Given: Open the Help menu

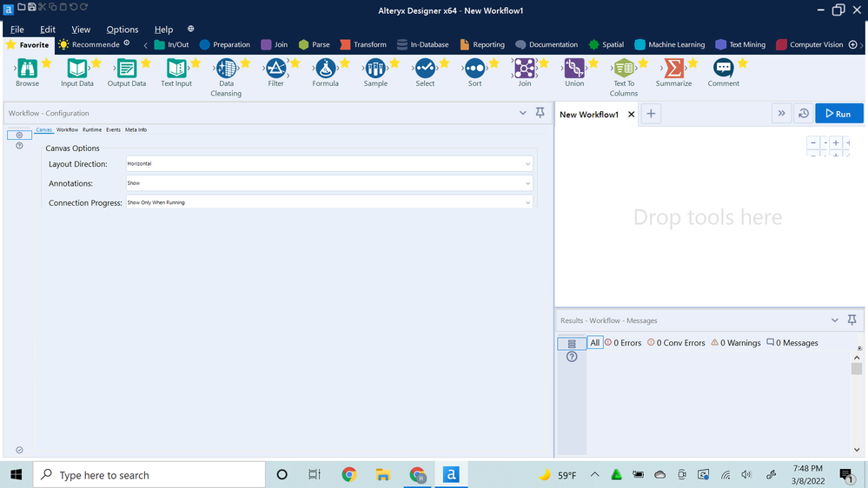Looking at the screenshot, I should (163, 30).
